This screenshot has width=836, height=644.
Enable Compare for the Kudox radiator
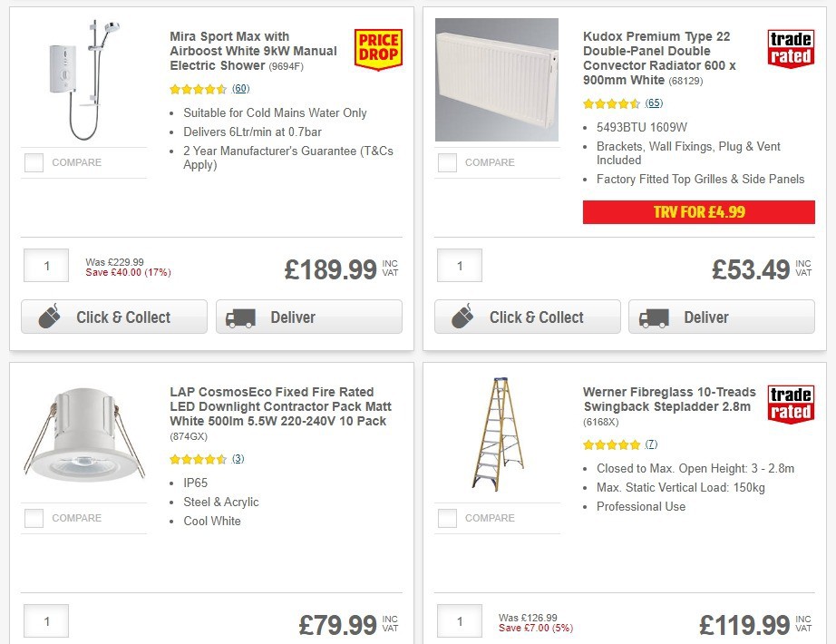(447, 162)
